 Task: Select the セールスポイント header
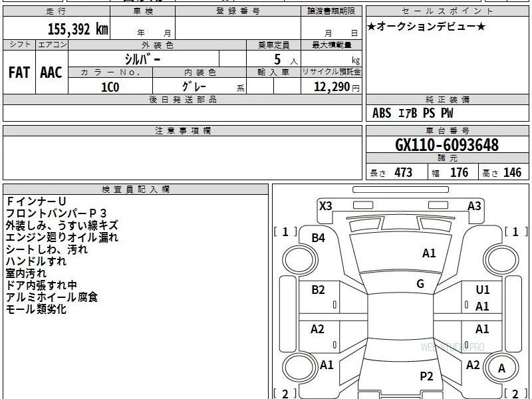(x=447, y=11)
